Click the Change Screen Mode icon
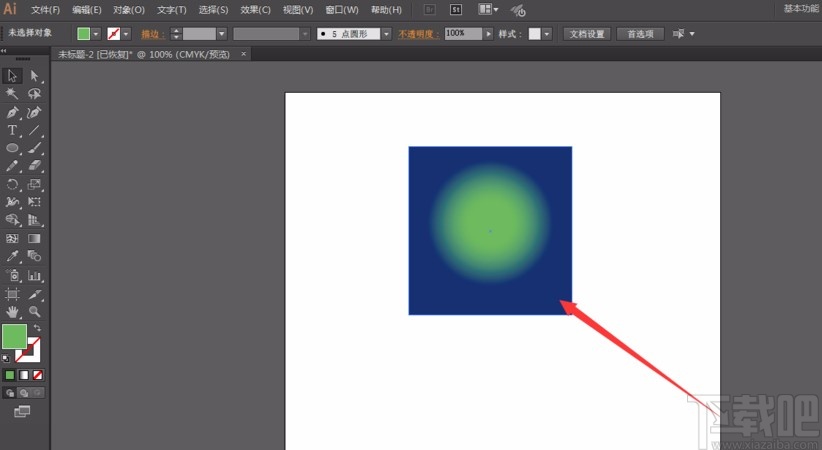Screen dimensions: 822x450 [22, 411]
